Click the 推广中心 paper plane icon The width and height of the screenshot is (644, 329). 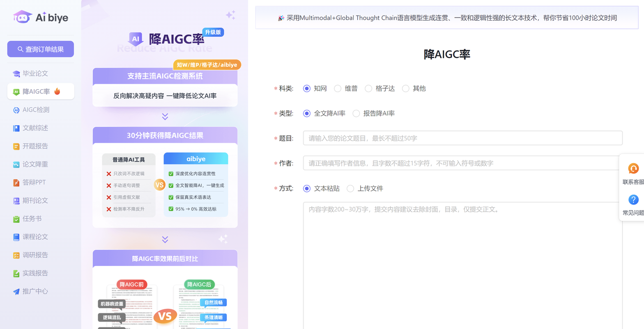pyautogui.click(x=17, y=291)
